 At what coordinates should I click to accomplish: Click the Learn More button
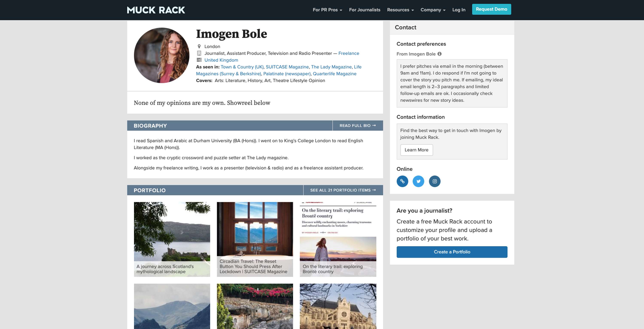[x=416, y=150]
